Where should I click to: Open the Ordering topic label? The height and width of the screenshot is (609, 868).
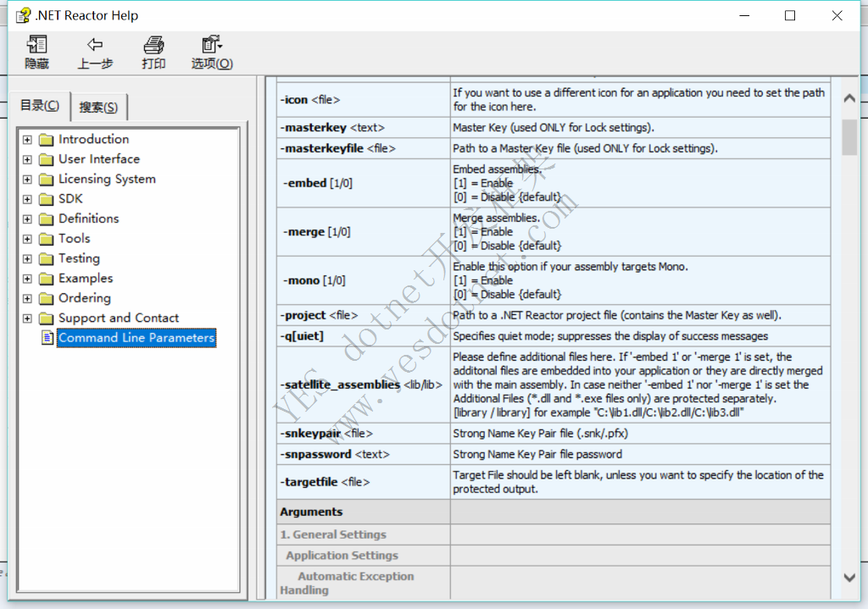pyautogui.click(x=85, y=299)
